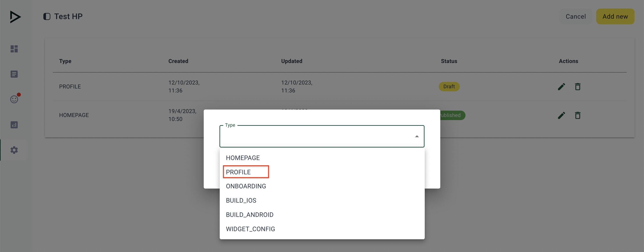Click the play/run icon in the top left
This screenshot has height=252, width=644.
click(15, 16)
